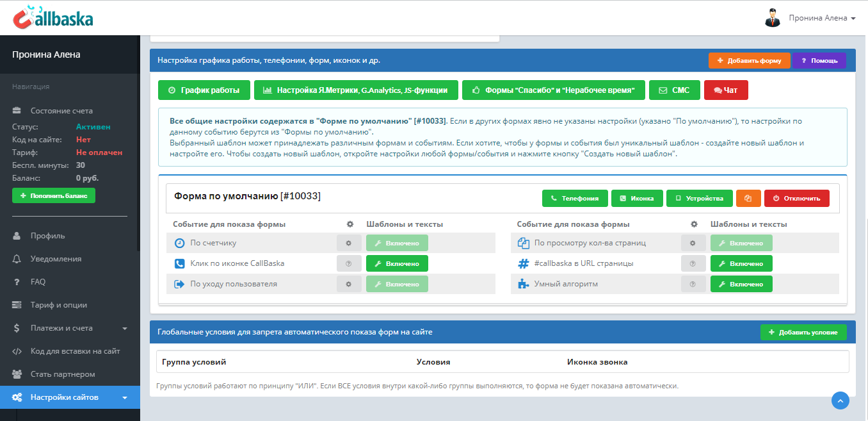Open the Пронина Алена account dropdown
Screen dimensions: 868x421
[822, 18]
